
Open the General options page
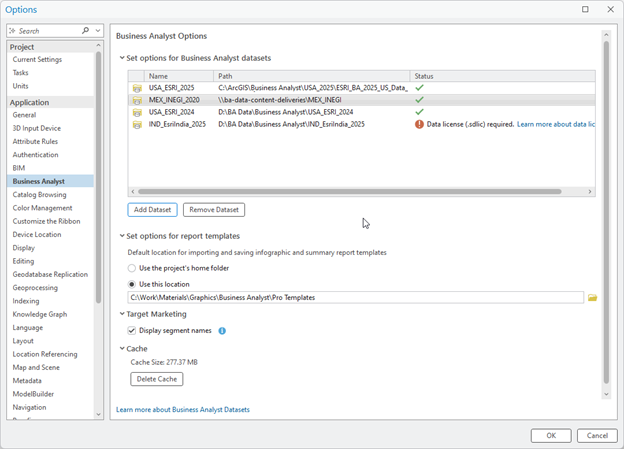24,115
